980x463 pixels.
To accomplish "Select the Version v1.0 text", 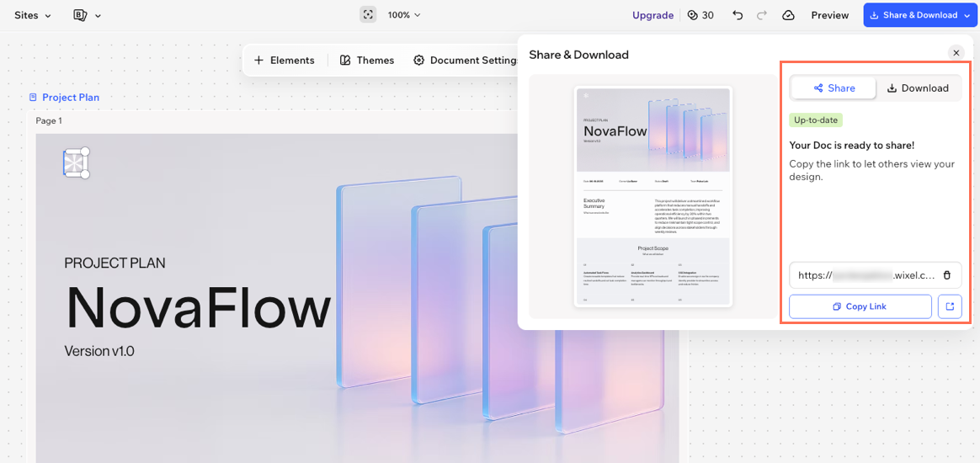I will click(x=99, y=350).
